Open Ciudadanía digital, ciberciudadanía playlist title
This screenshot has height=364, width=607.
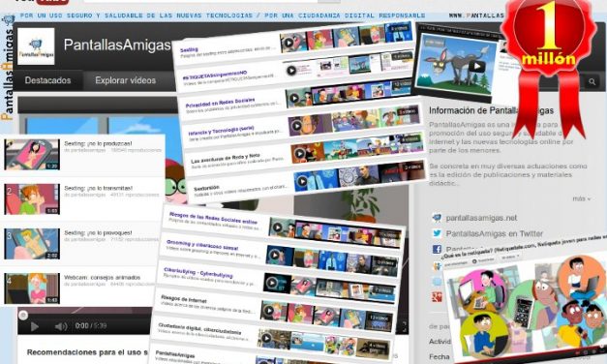pyautogui.click(x=199, y=328)
